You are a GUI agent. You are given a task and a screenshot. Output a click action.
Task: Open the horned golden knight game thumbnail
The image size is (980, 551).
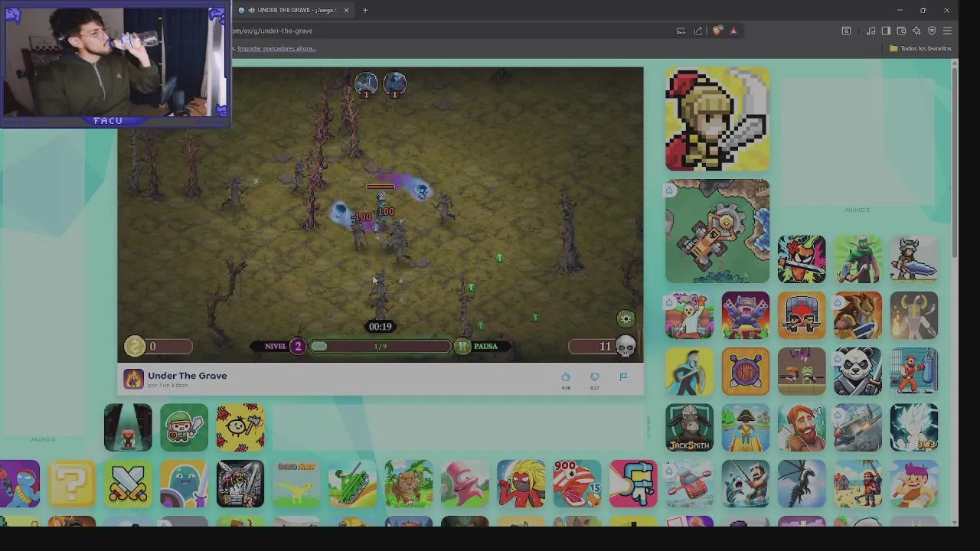tap(914, 315)
